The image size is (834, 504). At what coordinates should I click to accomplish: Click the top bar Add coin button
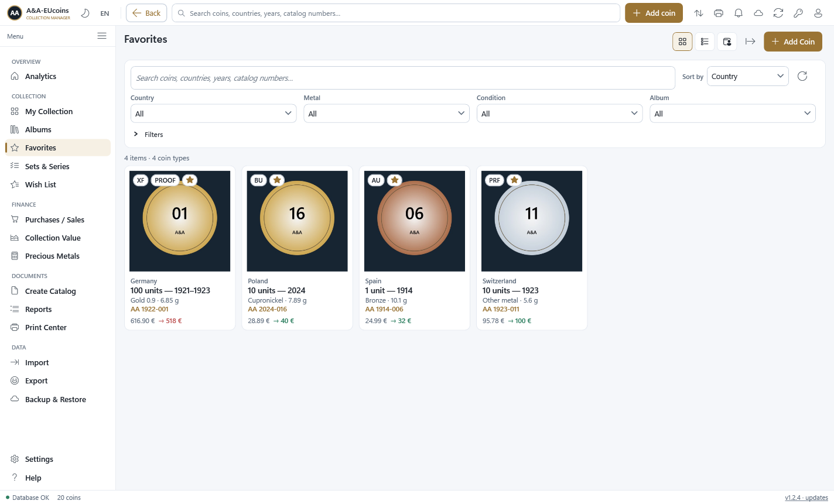click(x=654, y=13)
